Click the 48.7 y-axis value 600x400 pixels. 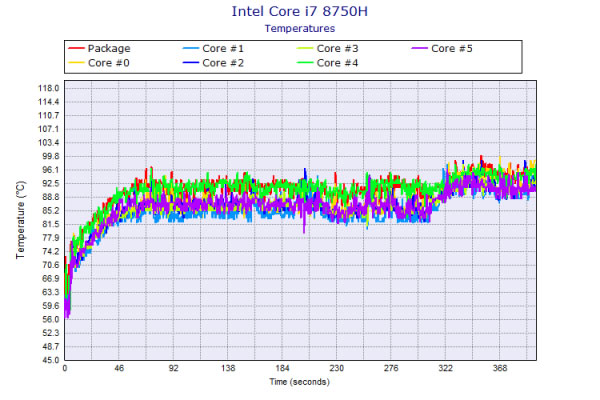click(51, 347)
